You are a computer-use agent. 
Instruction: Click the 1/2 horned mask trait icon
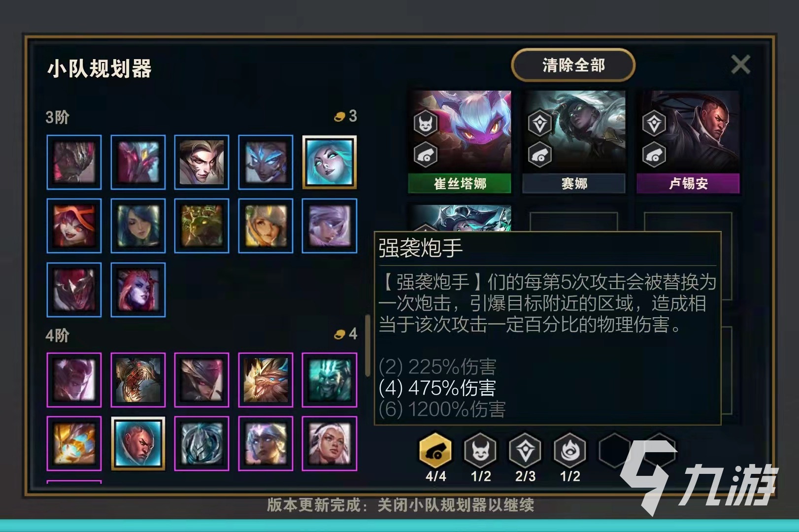click(x=480, y=451)
